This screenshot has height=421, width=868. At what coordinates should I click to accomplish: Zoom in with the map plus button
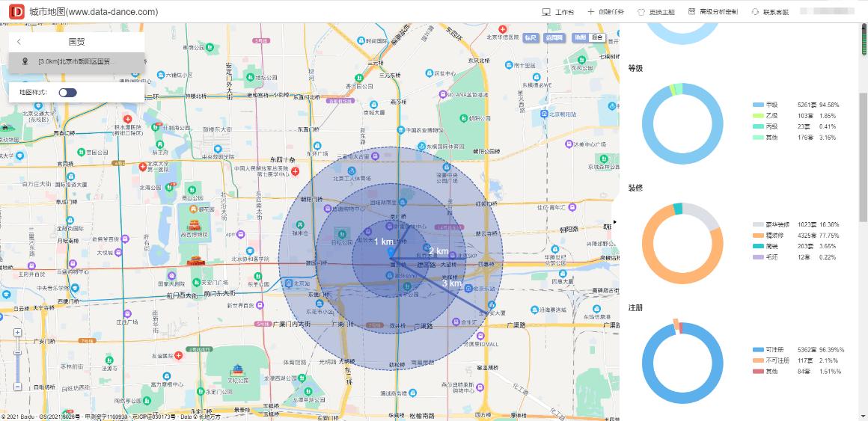pos(18,333)
